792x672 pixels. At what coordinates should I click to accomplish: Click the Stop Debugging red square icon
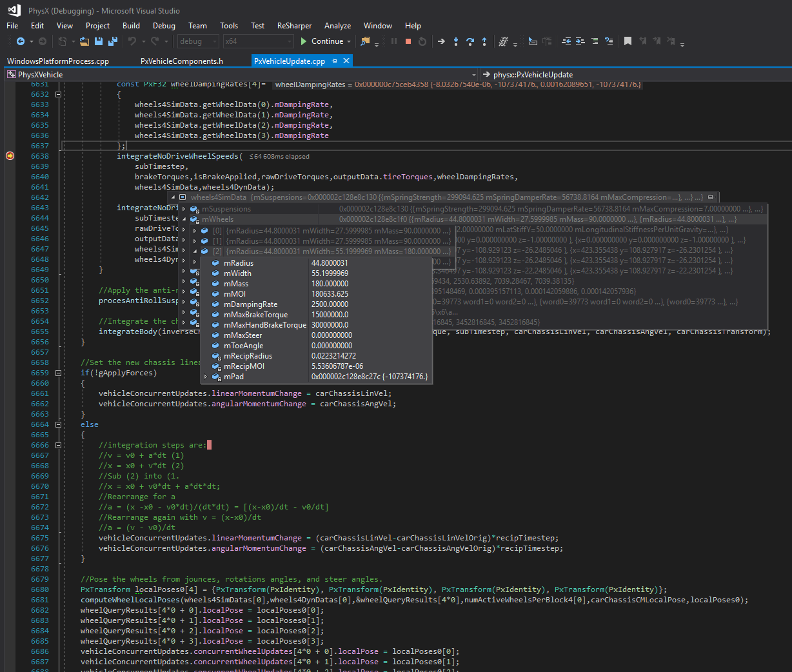click(408, 41)
